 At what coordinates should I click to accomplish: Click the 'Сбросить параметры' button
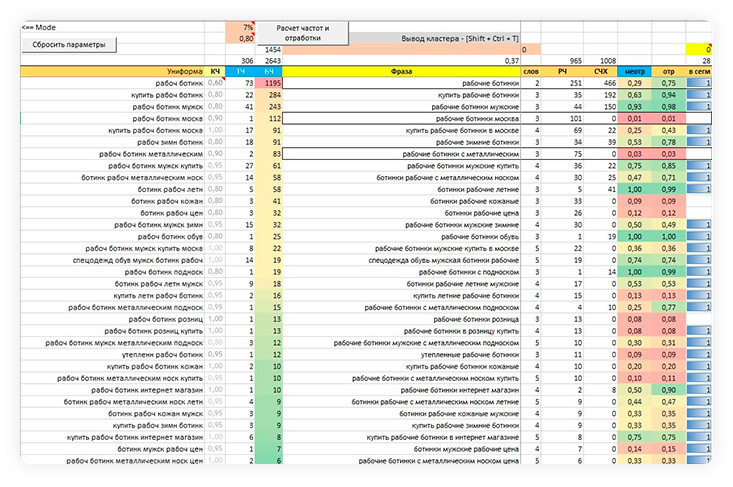[67, 45]
